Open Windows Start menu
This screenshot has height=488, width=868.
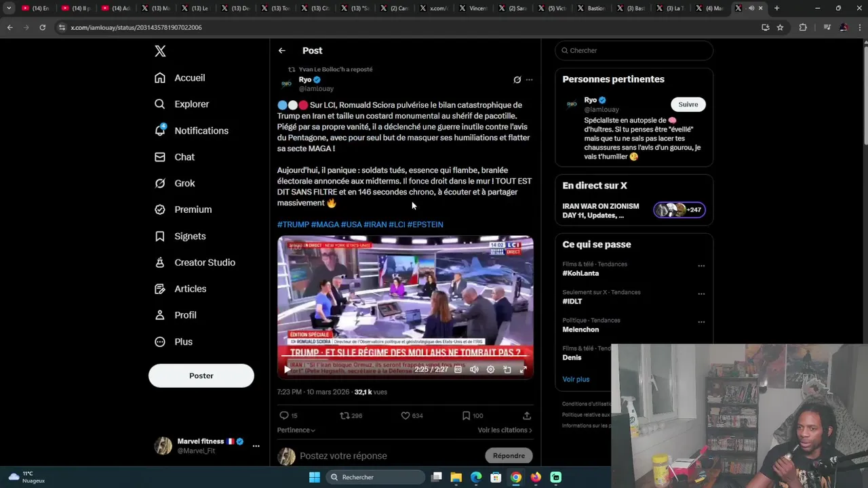click(x=315, y=477)
